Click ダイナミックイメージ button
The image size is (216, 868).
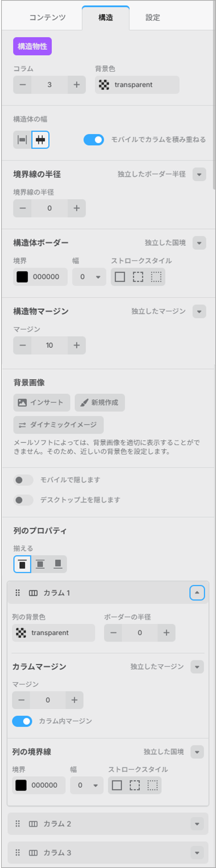point(58,425)
